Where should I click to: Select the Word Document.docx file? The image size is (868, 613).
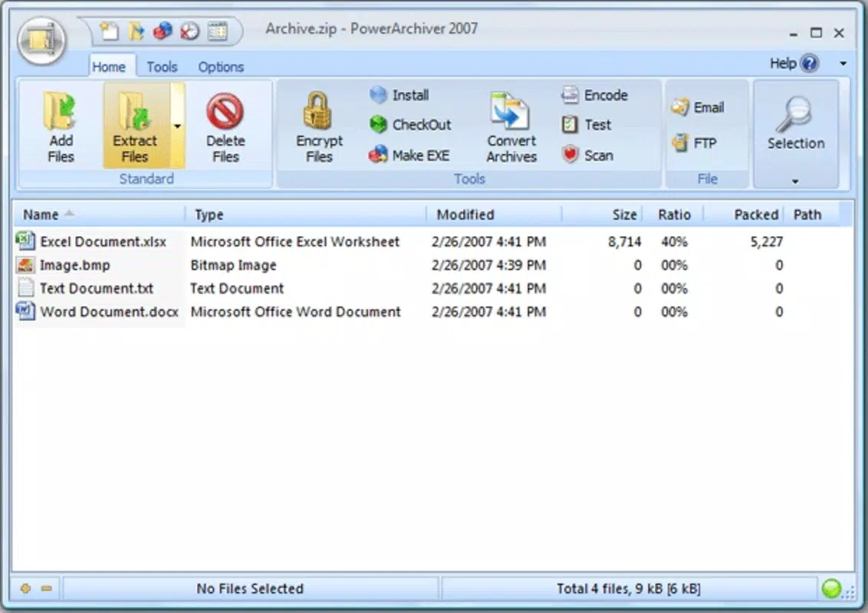point(109,311)
